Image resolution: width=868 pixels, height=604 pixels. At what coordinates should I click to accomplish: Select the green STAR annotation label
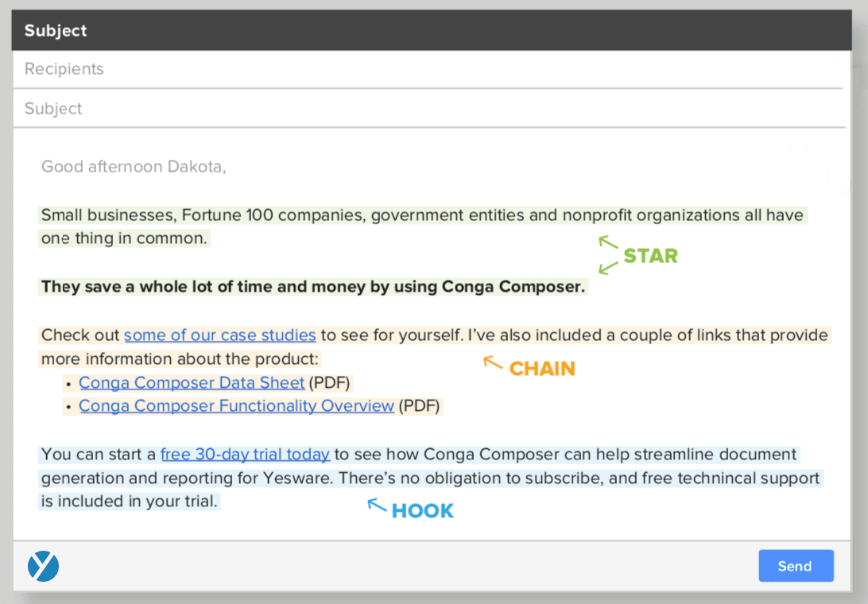pos(650,256)
